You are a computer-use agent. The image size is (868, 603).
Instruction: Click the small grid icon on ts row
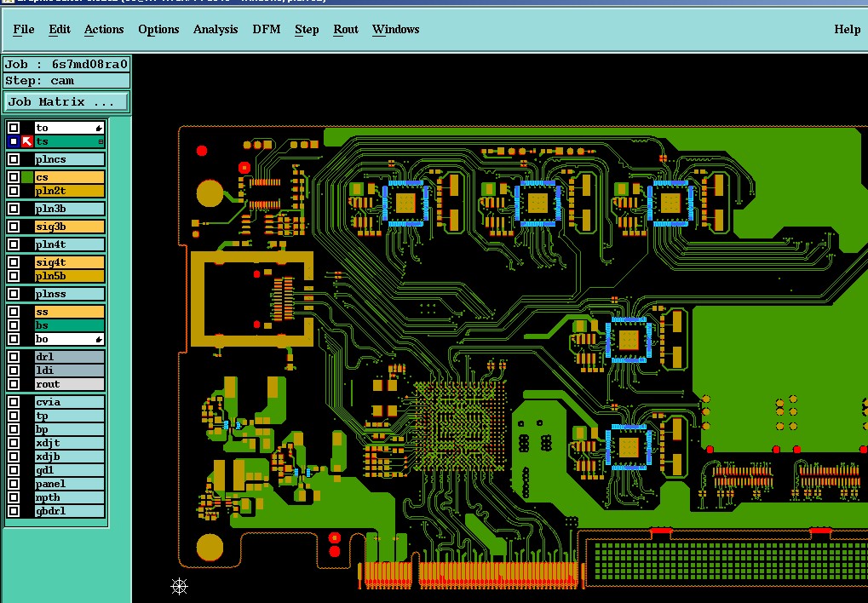101,142
